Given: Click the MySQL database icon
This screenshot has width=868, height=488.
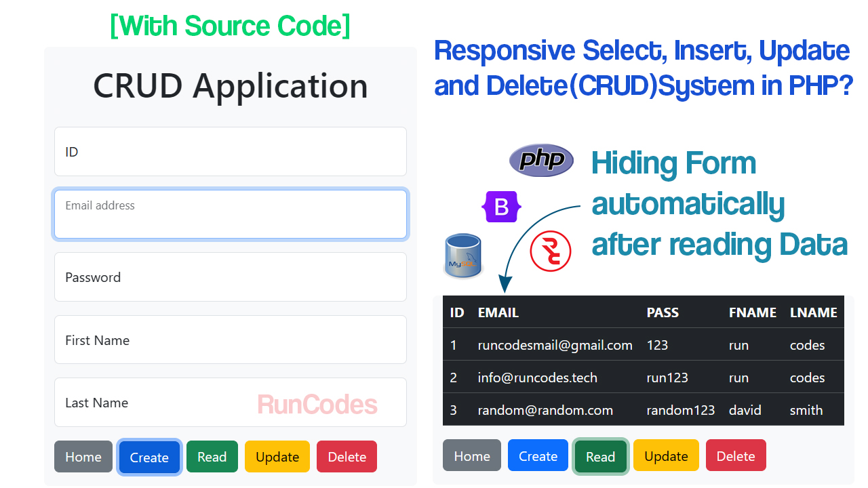Looking at the screenshot, I should [462, 256].
